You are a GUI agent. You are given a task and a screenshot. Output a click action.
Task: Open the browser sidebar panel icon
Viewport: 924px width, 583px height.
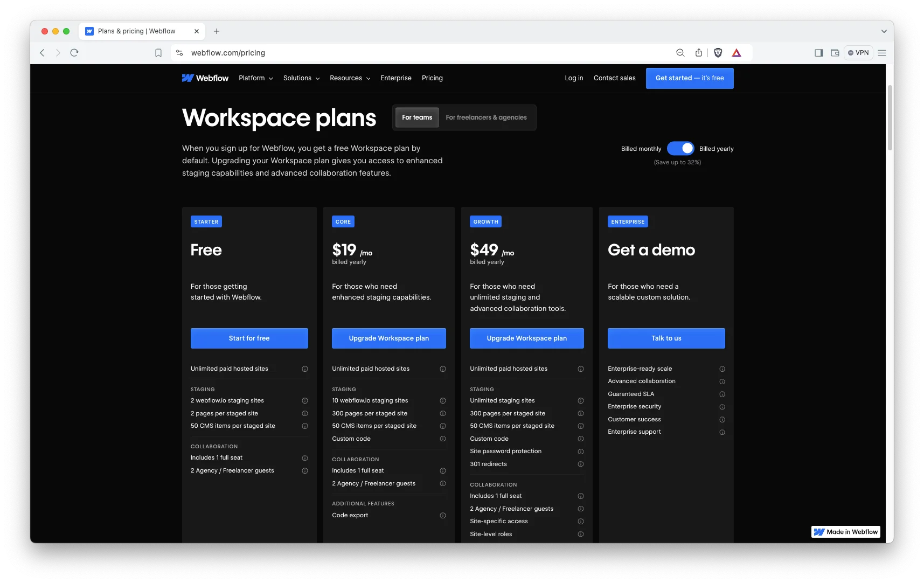tap(818, 53)
